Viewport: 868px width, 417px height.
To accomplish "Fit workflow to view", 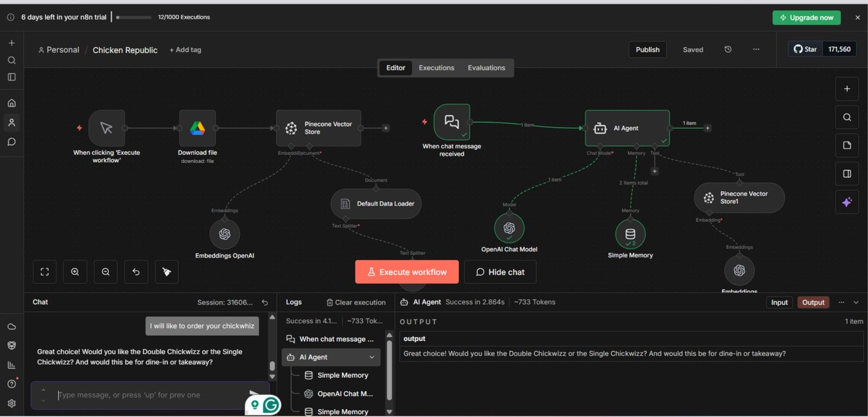I will (x=44, y=272).
